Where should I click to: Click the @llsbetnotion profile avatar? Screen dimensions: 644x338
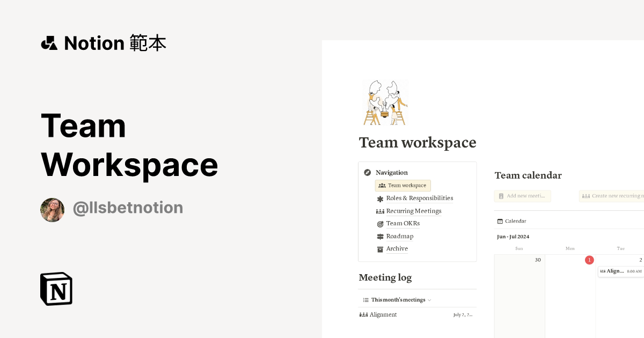point(52,210)
